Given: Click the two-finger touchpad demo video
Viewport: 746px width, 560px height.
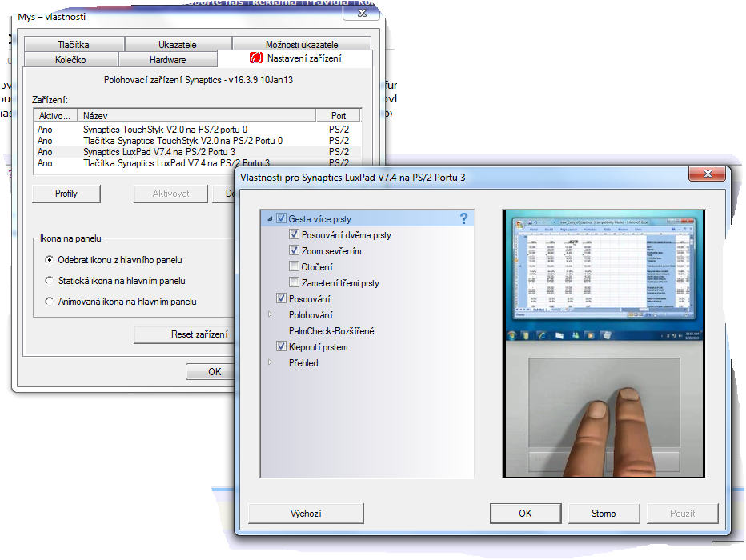Looking at the screenshot, I should coord(604,343).
